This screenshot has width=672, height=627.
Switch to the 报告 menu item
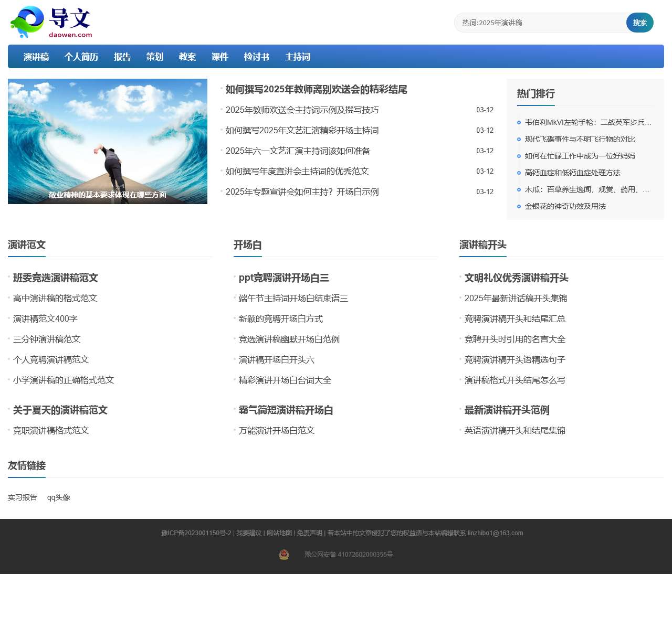(122, 57)
